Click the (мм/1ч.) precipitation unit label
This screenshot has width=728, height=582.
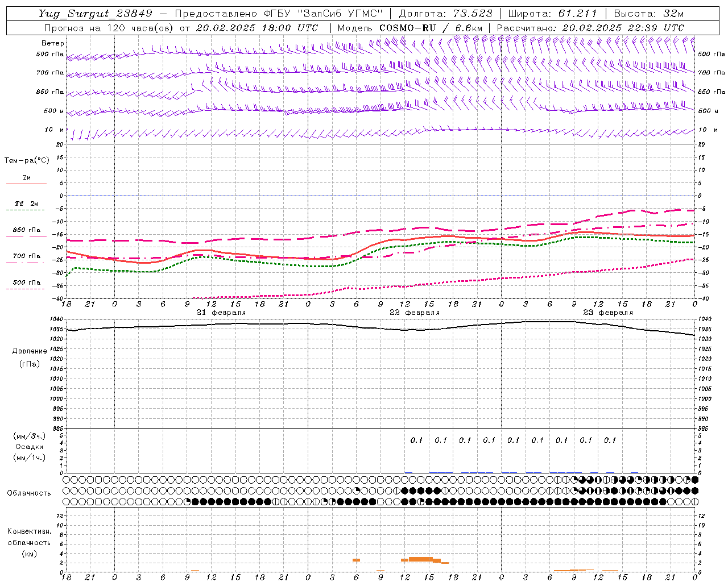pos(29,458)
